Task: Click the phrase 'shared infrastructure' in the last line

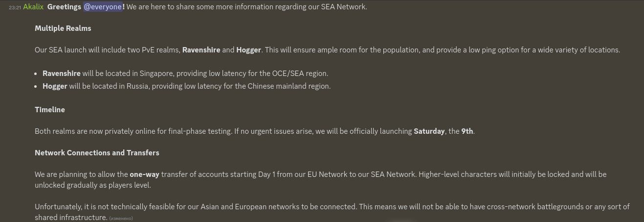Action: [70, 218]
